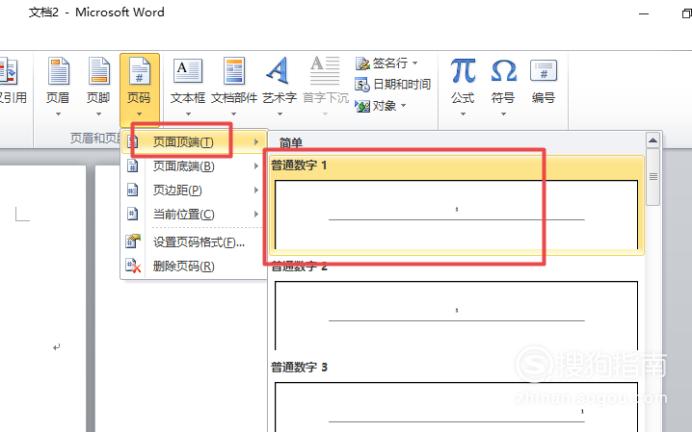The height and width of the screenshot is (432, 692).
Task: Open the 页眉 header icon
Action: pyautogui.click(x=58, y=71)
